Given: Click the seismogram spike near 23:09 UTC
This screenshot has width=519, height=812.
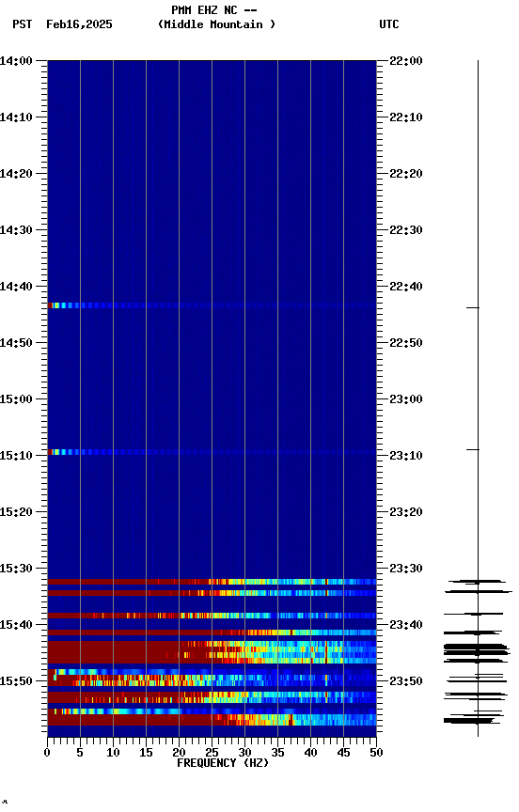Looking at the screenshot, I should click(473, 450).
